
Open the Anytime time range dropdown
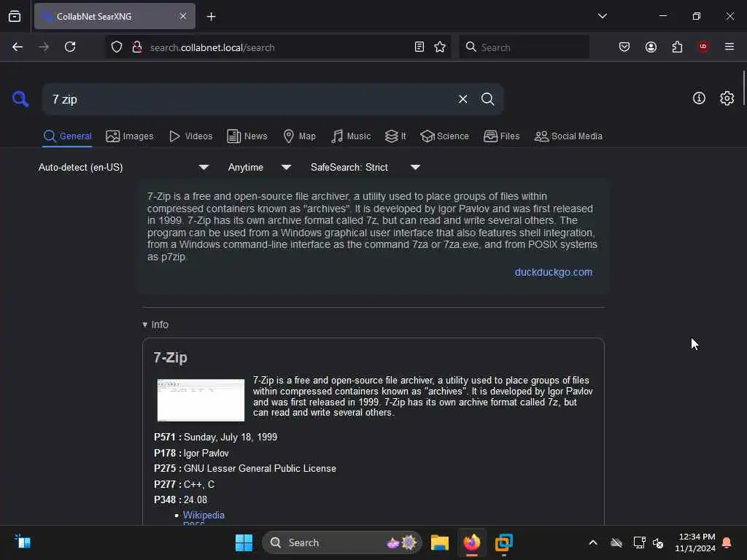pyautogui.click(x=259, y=167)
